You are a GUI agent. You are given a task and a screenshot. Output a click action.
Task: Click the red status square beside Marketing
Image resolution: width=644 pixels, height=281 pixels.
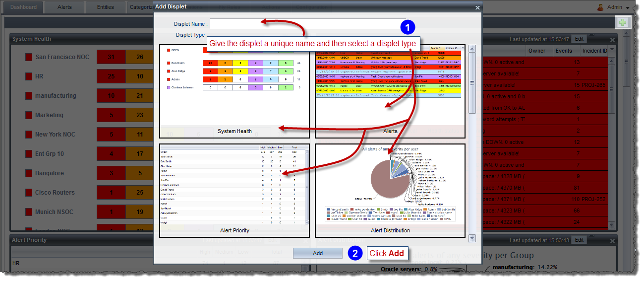pos(29,115)
